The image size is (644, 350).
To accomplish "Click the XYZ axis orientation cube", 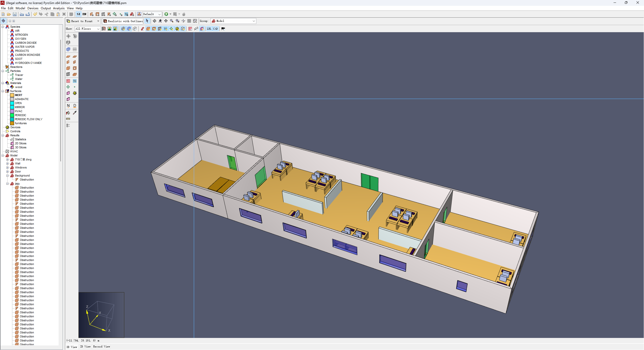I will click(101, 315).
